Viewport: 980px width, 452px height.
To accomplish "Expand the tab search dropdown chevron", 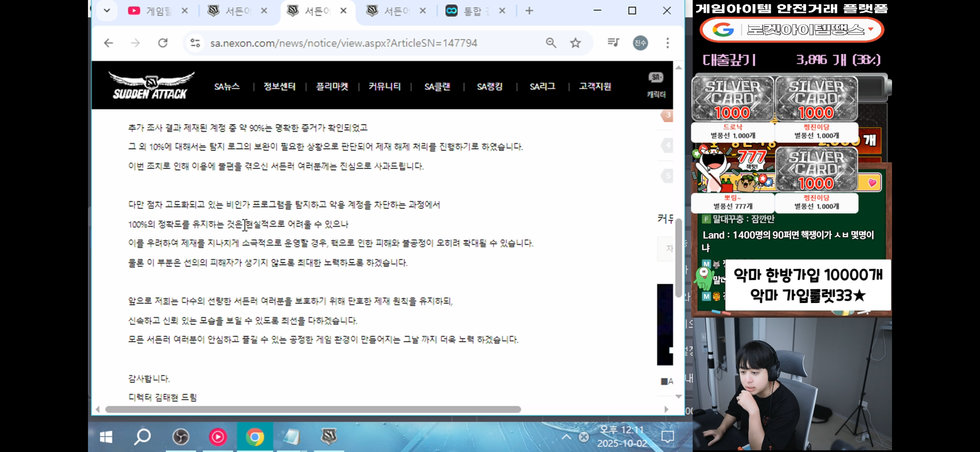I will click(107, 11).
